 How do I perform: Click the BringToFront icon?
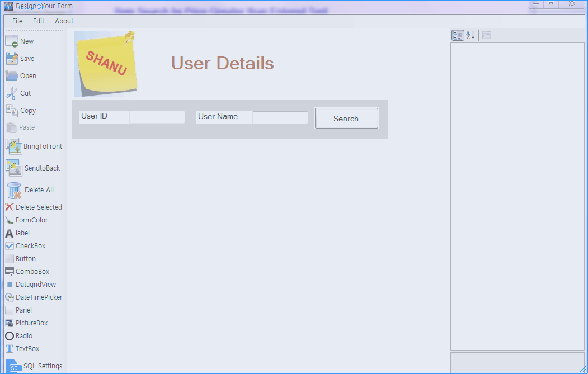click(14, 146)
